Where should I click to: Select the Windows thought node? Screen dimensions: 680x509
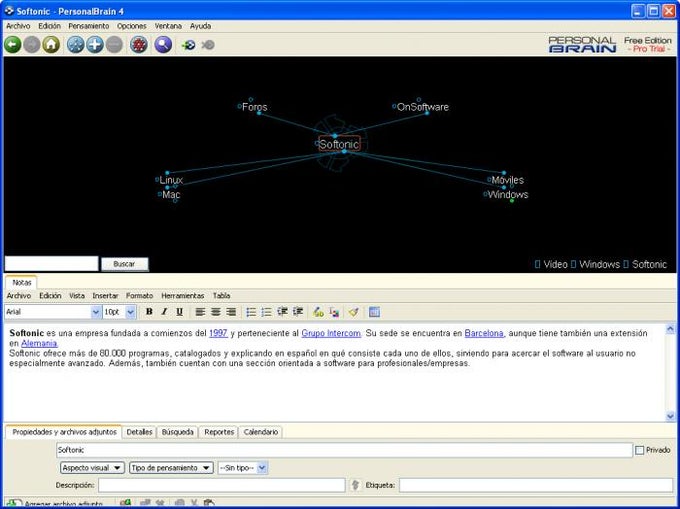coord(508,195)
